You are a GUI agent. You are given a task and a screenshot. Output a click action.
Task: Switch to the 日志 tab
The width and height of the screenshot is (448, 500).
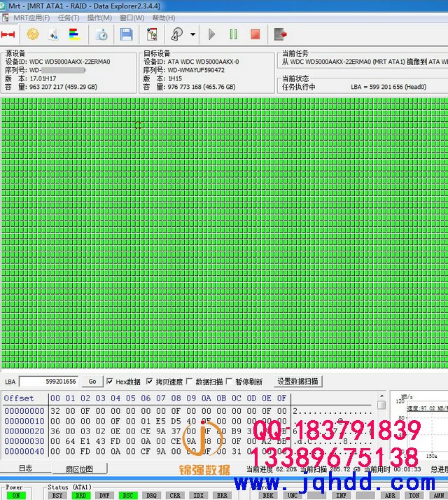[x=25, y=468]
